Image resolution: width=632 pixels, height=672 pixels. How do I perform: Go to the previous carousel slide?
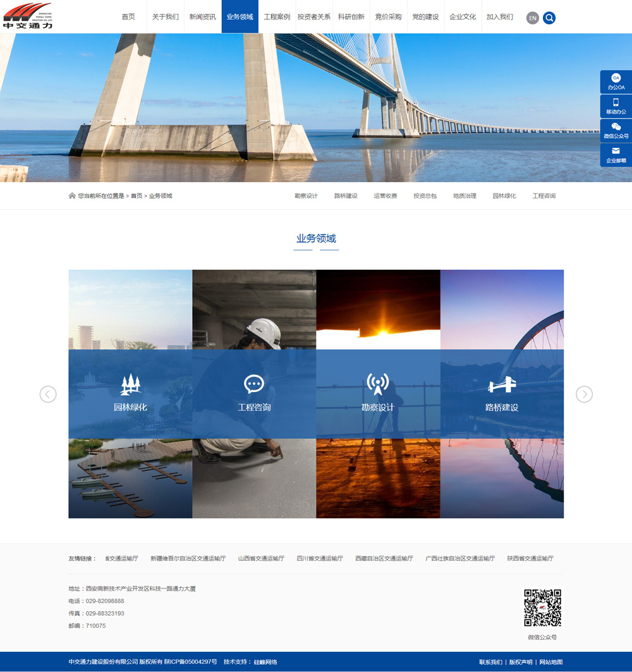(x=48, y=394)
